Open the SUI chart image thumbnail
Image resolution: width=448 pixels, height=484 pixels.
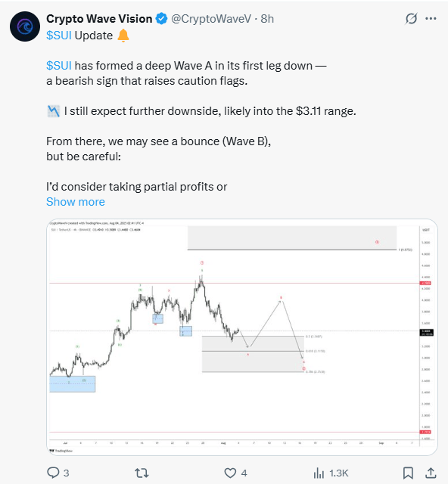click(242, 337)
